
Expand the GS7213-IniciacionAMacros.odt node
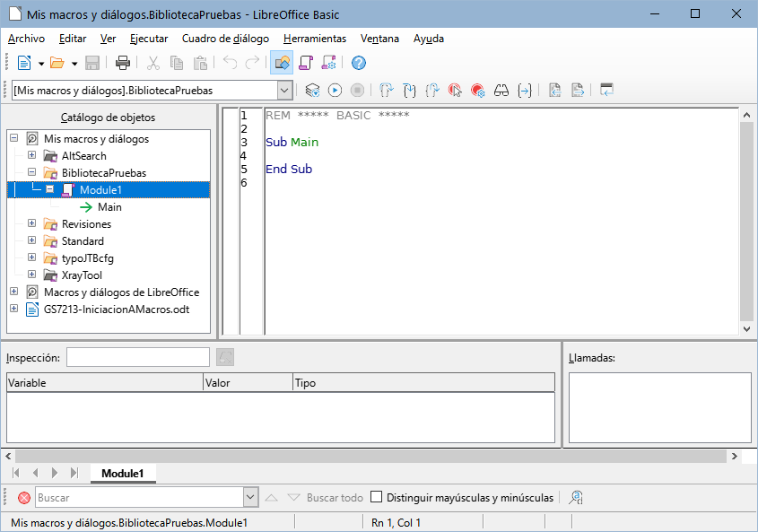click(x=14, y=308)
